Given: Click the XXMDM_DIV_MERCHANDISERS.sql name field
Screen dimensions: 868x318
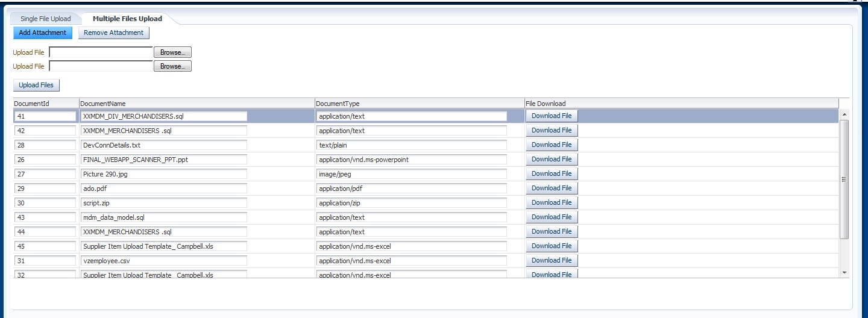Looking at the screenshot, I should 164,116.
